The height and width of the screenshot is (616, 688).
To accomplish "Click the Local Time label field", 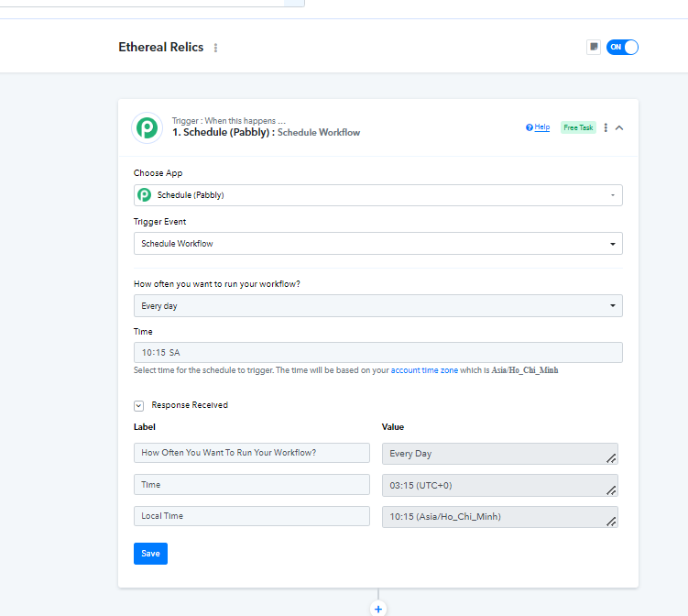I will [x=251, y=516].
